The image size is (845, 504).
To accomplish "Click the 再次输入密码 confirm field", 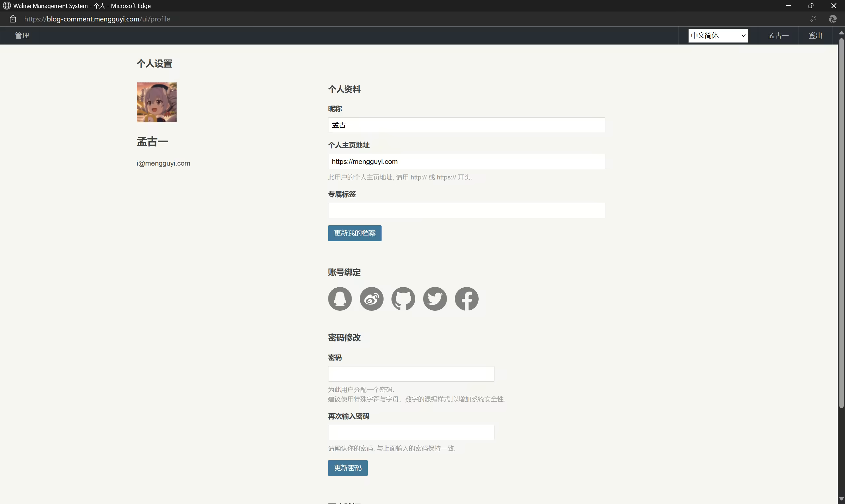I will (x=411, y=432).
